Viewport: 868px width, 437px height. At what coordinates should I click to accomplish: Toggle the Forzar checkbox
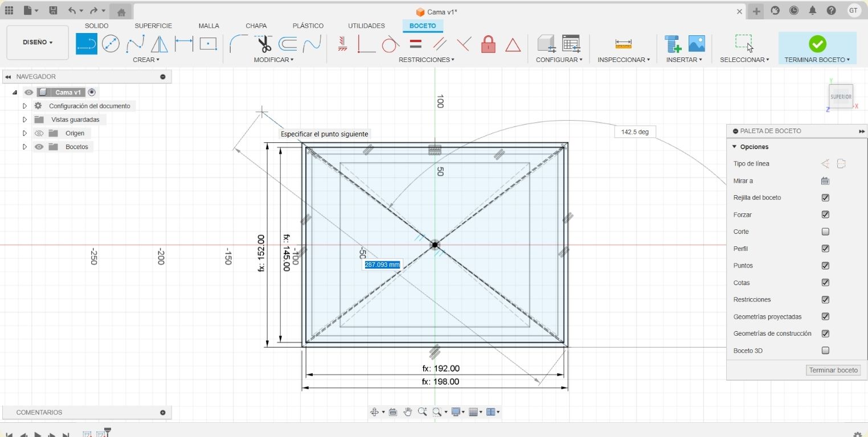click(825, 215)
